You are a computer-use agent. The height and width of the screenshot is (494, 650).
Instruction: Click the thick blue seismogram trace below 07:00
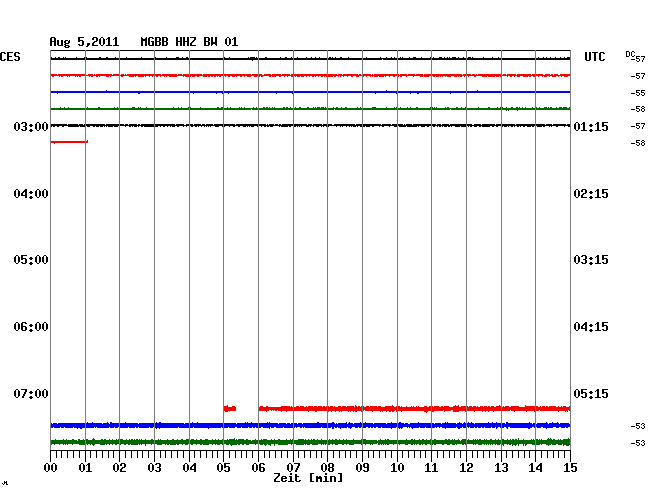(x=310, y=425)
